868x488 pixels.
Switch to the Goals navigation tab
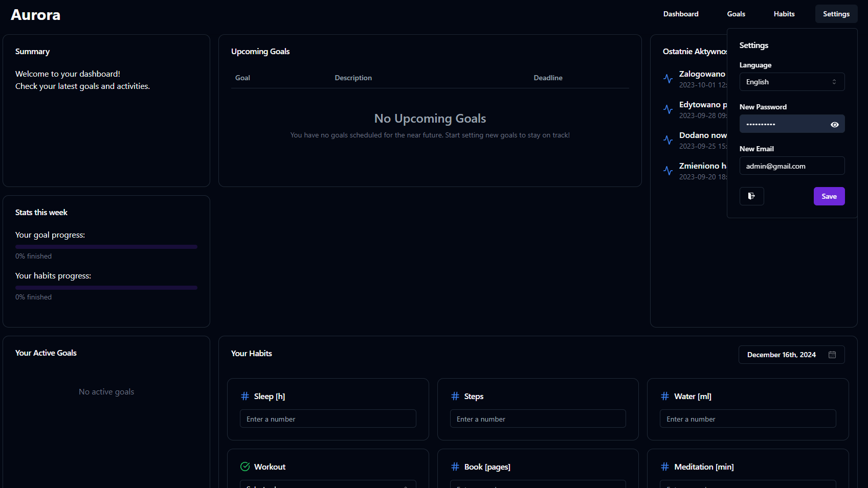click(x=736, y=14)
